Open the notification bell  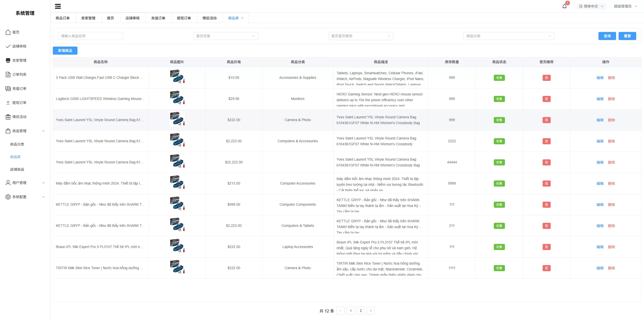(x=564, y=6)
